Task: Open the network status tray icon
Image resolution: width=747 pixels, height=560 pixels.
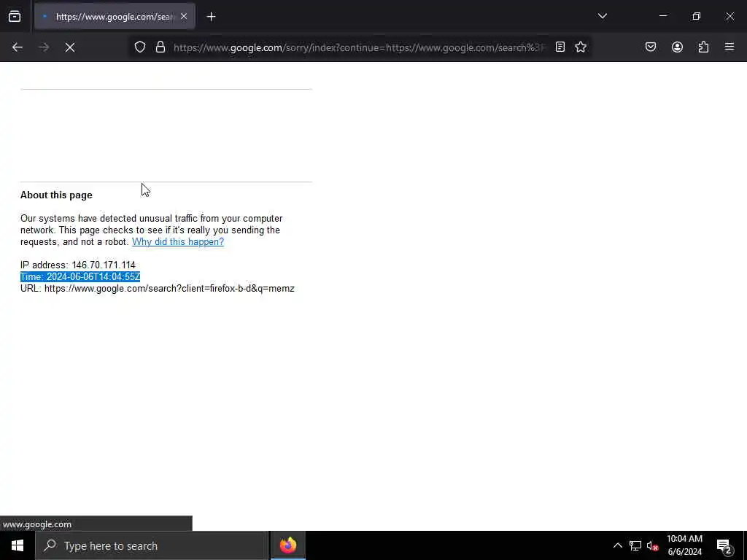Action: [x=635, y=545]
